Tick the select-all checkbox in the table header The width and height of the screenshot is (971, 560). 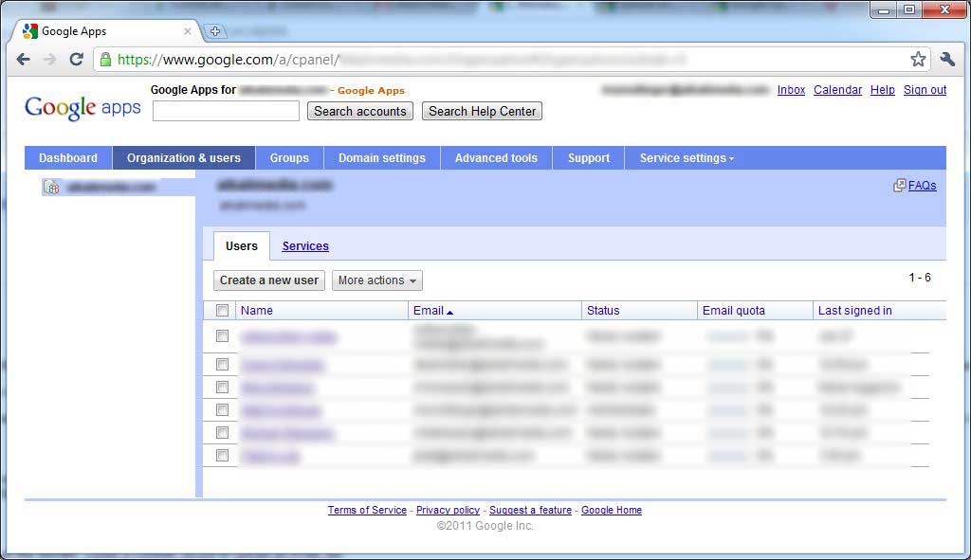point(222,311)
